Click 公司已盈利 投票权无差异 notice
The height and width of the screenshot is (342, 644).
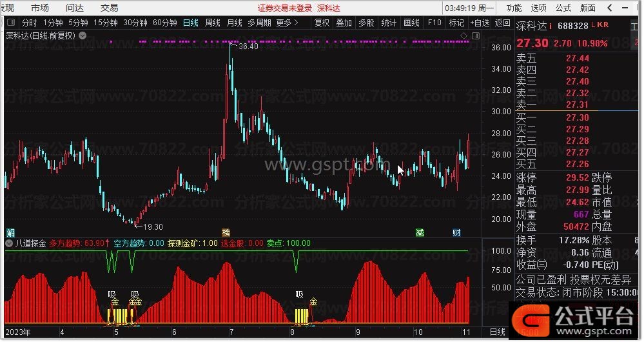coord(573,280)
